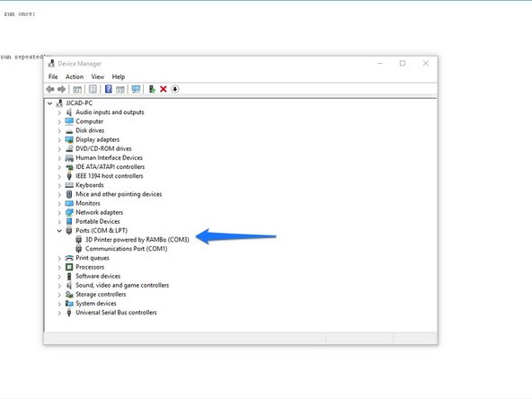532x399 pixels.
Task: Minimize the Device Manager window
Action: (x=380, y=64)
